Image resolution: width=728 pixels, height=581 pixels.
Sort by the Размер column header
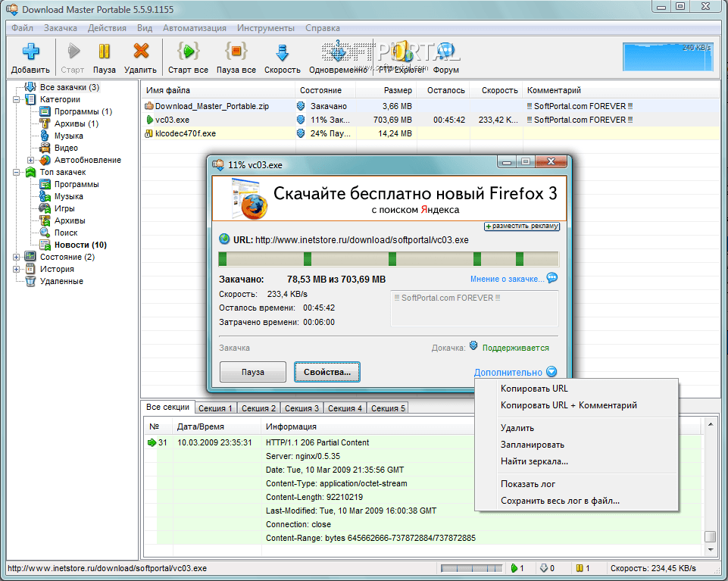click(386, 90)
